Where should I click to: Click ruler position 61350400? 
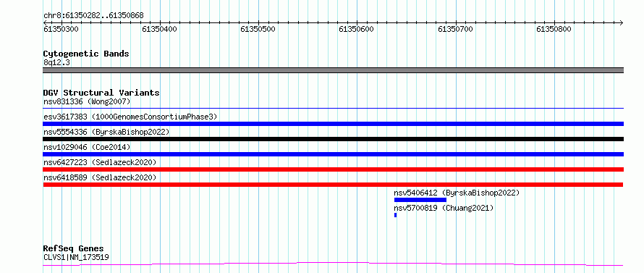click(x=159, y=29)
